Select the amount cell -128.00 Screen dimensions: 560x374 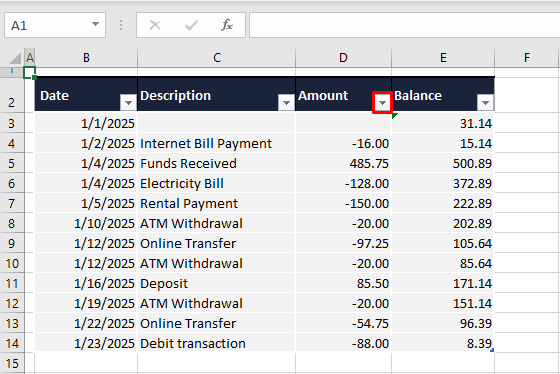tap(344, 183)
